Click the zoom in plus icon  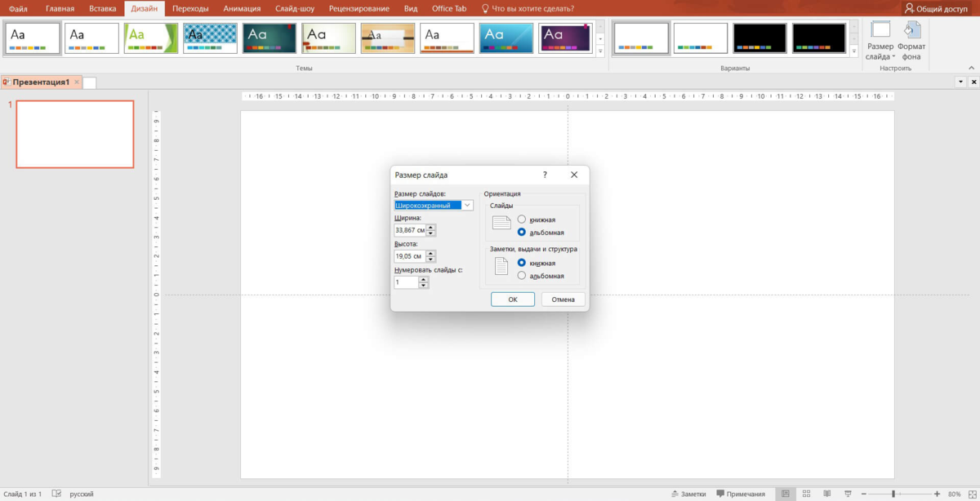[937, 494]
